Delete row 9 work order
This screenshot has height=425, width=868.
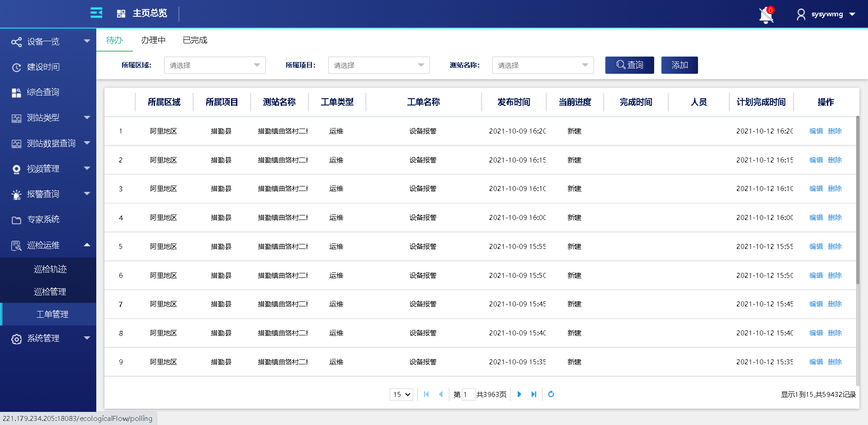coord(835,362)
